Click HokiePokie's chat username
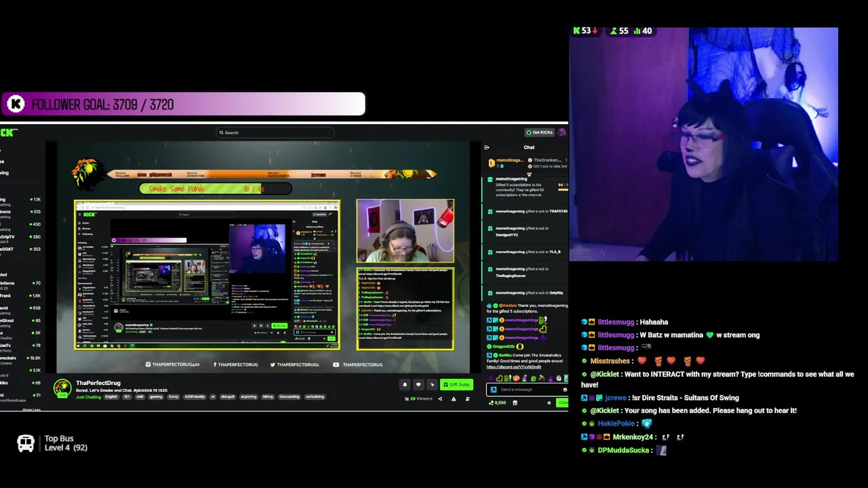Viewport: 868px width, 488px height. pyautogui.click(x=616, y=424)
